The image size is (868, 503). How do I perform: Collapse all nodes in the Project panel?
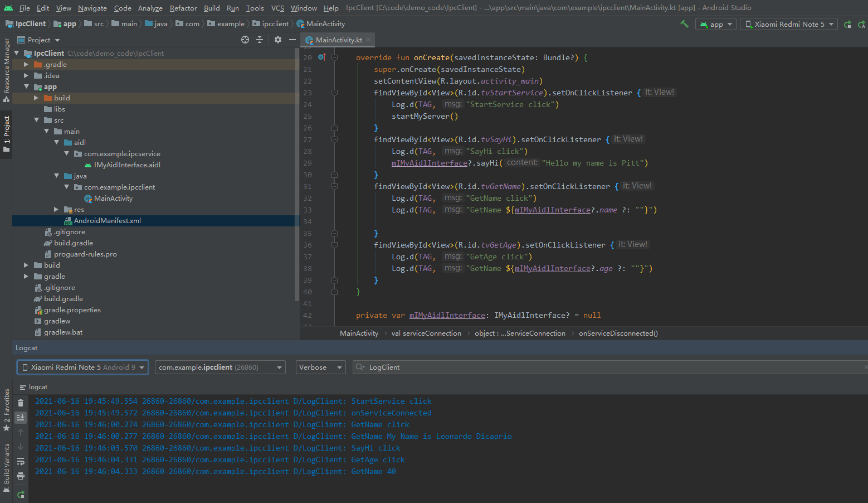point(260,40)
